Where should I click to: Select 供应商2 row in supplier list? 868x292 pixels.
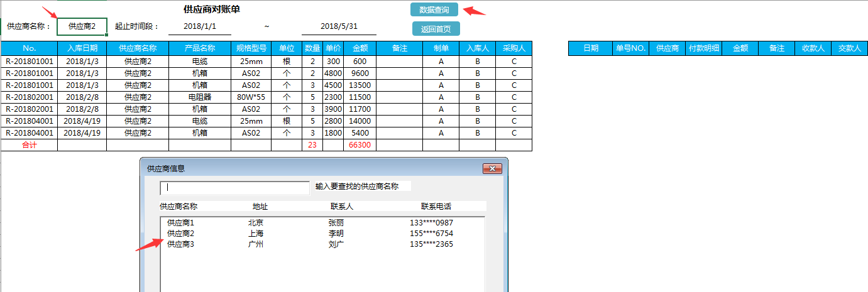point(322,234)
